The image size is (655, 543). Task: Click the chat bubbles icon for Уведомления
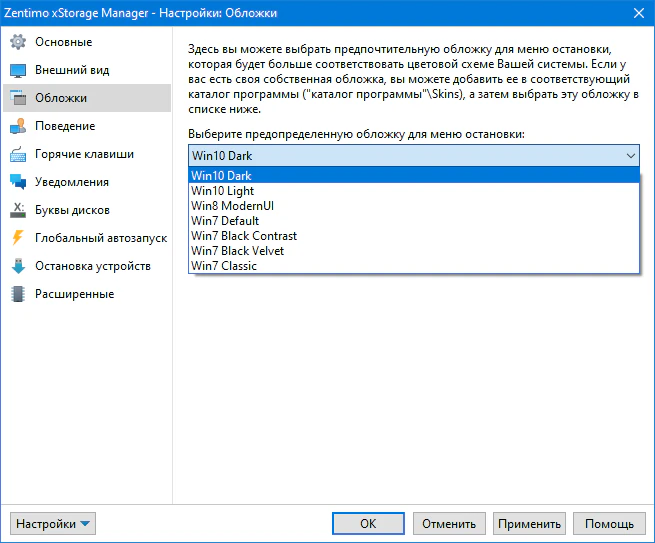pos(17,182)
